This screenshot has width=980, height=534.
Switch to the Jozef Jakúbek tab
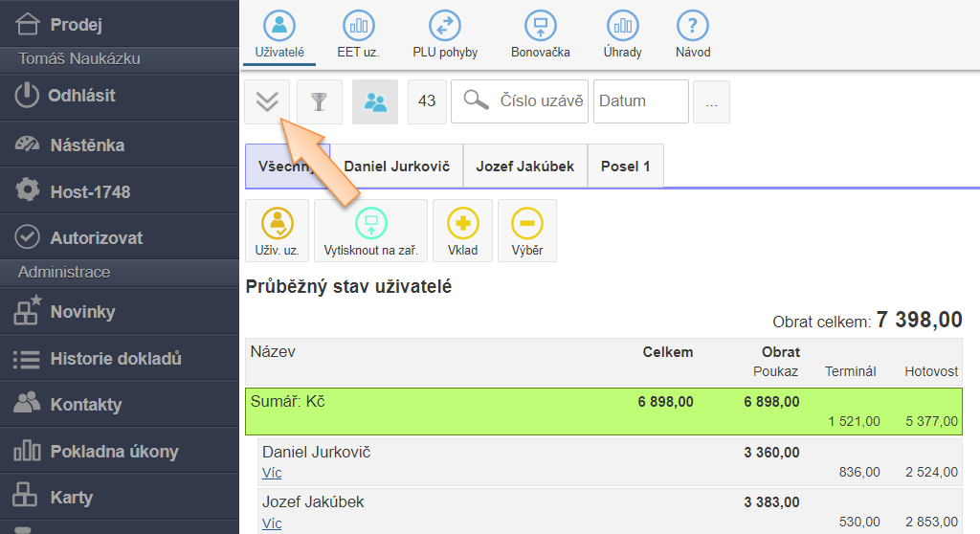pyautogui.click(x=524, y=166)
